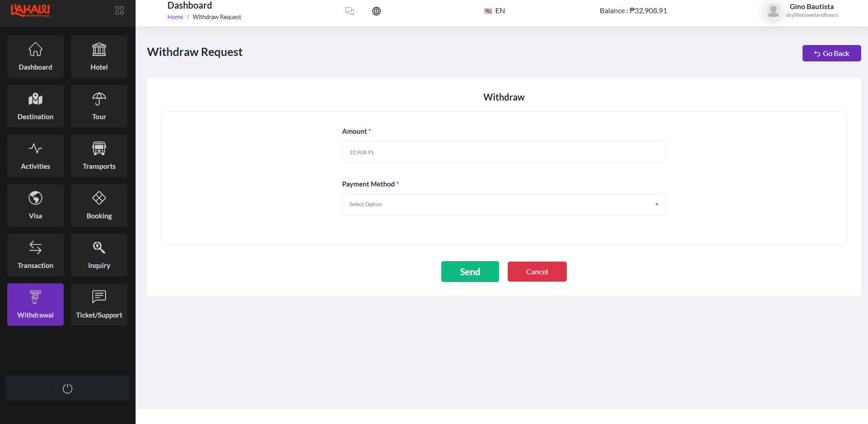Viewport: 868px width, 424px height.
Task: Open the chat messages icon
Action: [x=349, y=11]
